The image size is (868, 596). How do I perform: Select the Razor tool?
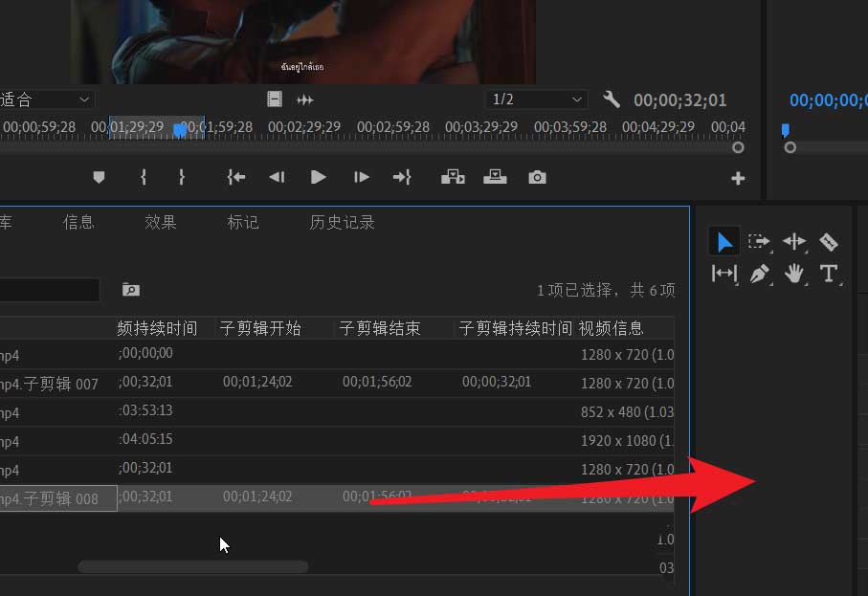coord(829,242)
